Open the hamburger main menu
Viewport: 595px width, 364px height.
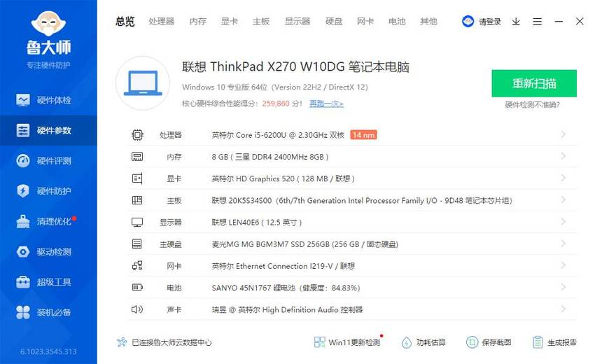(537, 22)
